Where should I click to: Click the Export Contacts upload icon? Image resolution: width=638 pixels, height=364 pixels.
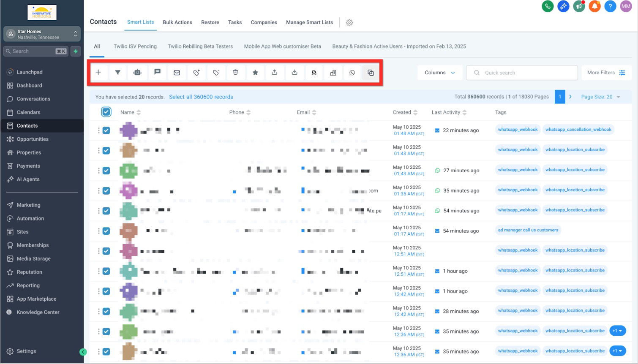[275, 72]
